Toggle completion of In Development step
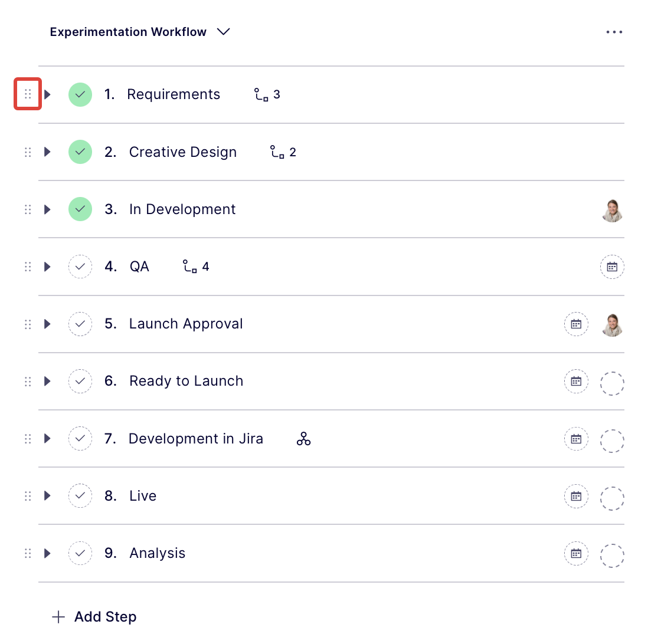The height and width of the screenshot is (644, 661). pyautogui.click(x=80, y=209)
